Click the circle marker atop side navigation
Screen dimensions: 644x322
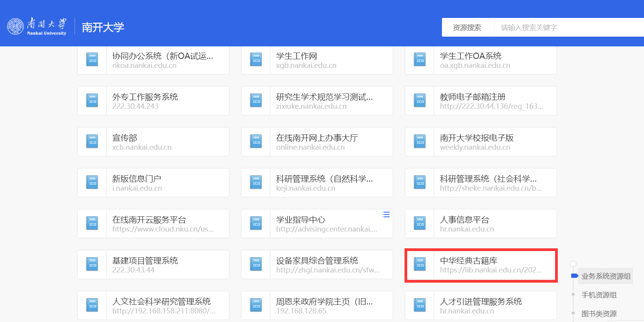tap(573, 264)
